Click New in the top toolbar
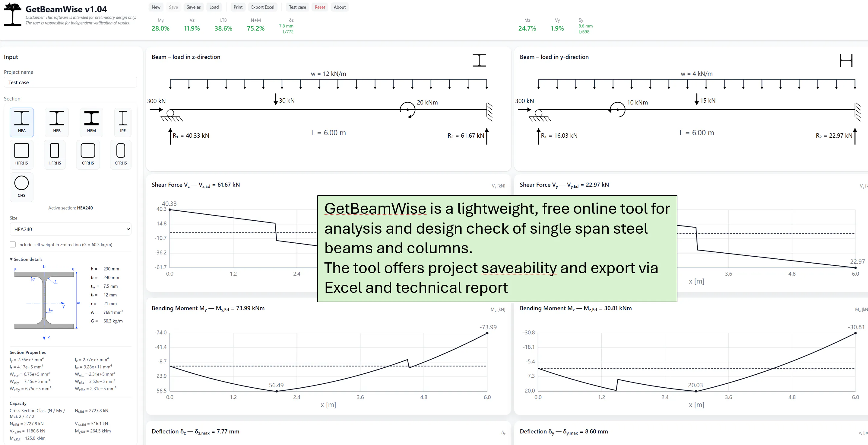 (156, 7)
